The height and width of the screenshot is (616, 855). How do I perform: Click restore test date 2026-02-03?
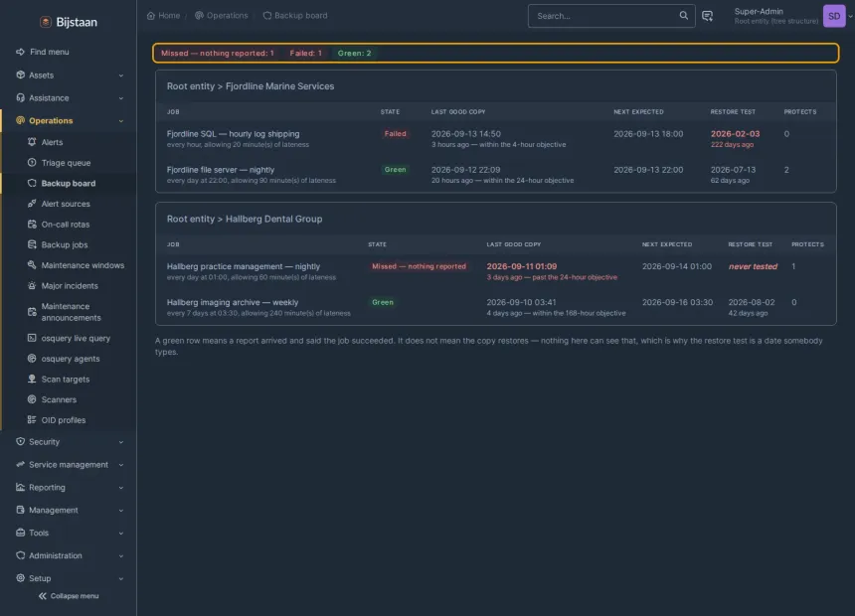click(x=735, y=133)
